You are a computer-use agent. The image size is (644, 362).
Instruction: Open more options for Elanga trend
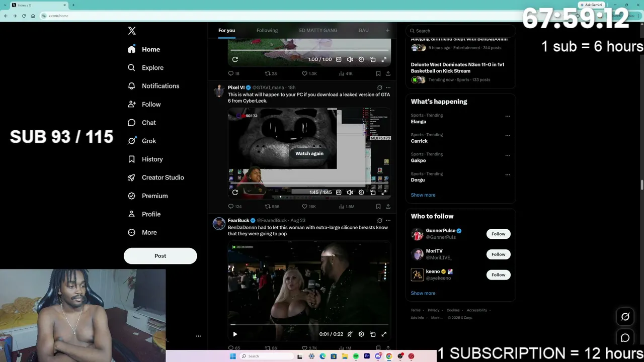[x=508, y=116]
